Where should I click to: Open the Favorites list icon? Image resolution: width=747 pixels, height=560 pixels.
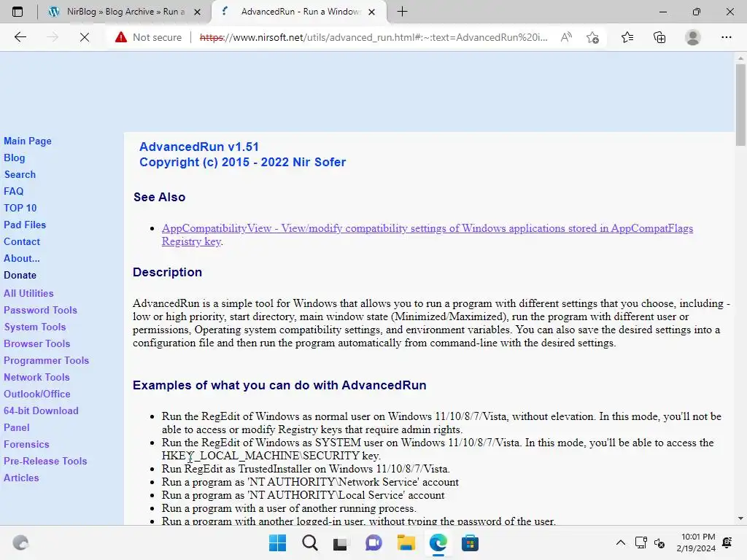pyautogui.click(x=627, y=37)
